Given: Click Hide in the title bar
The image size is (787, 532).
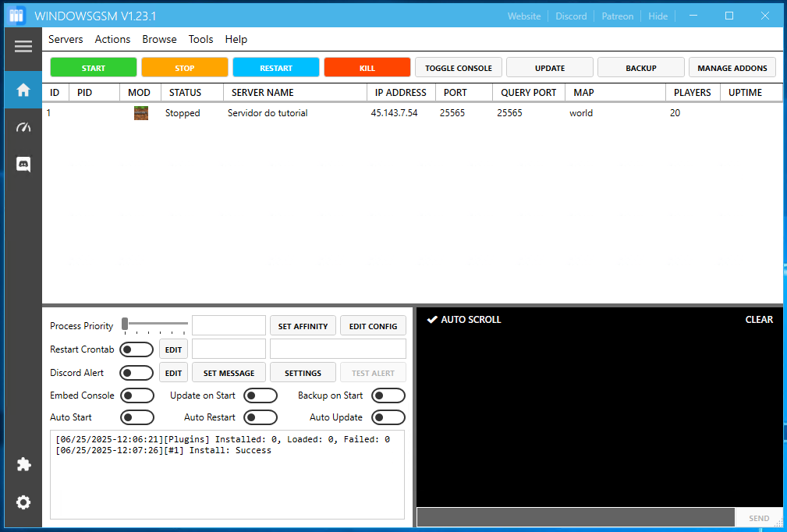Looking at the screenshot, I should [658, 16].
